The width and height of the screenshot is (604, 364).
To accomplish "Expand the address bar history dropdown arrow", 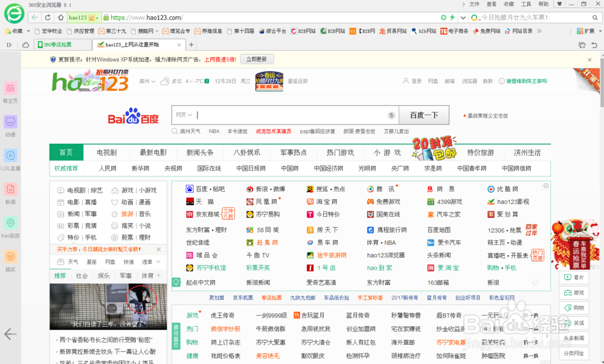I will (463, 18).
